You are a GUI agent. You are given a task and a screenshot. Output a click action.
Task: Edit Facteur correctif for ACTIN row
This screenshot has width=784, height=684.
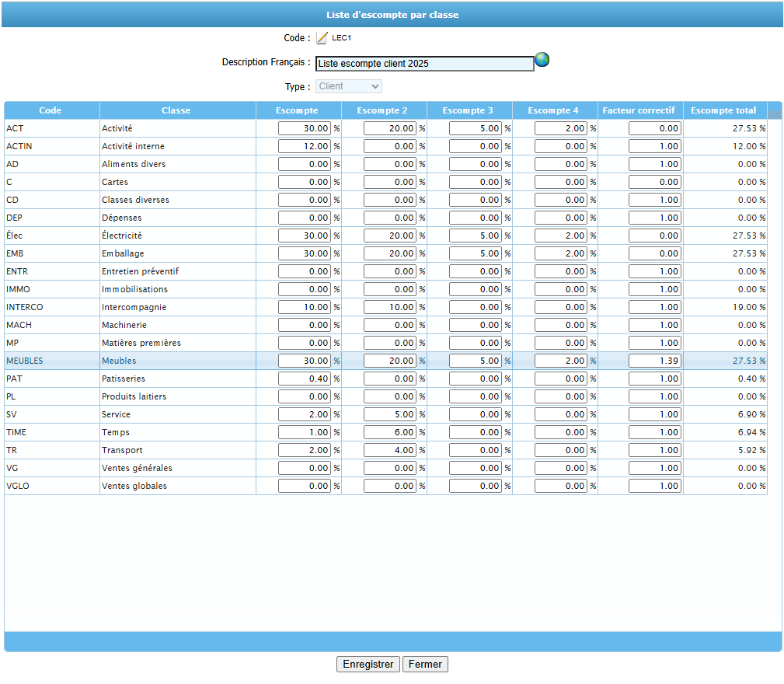655,146
